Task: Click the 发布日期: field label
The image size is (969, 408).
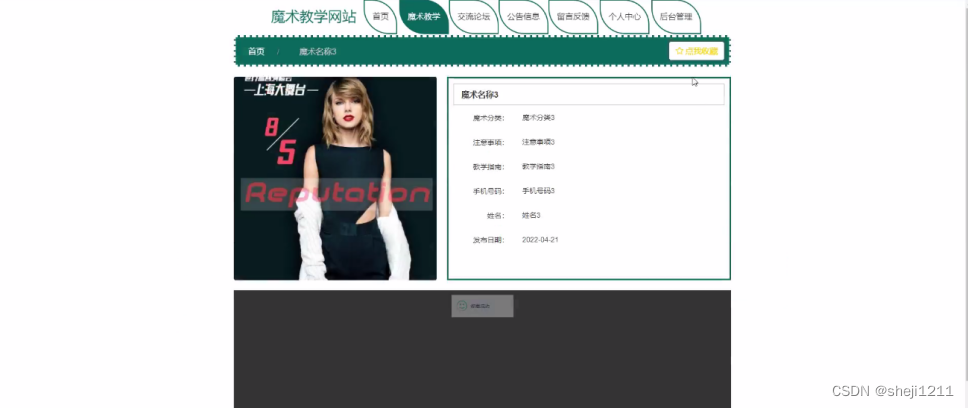Action: [x=489, y=240]
